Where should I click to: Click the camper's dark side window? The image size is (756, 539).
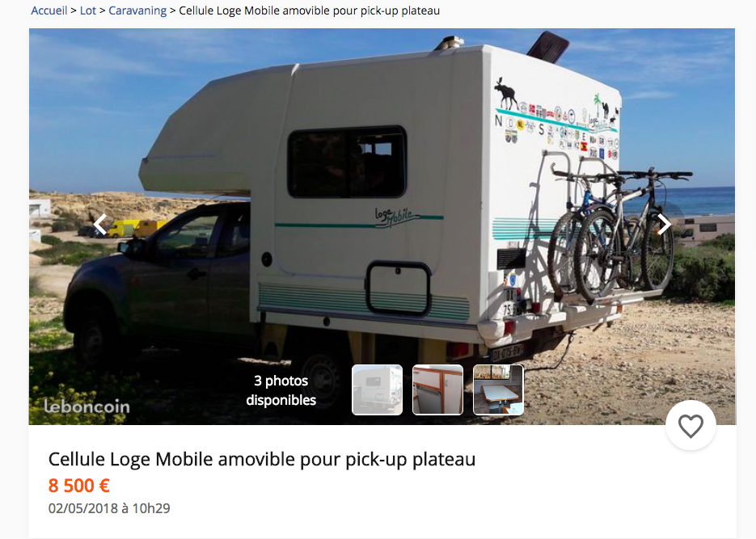tap(347, 162)
